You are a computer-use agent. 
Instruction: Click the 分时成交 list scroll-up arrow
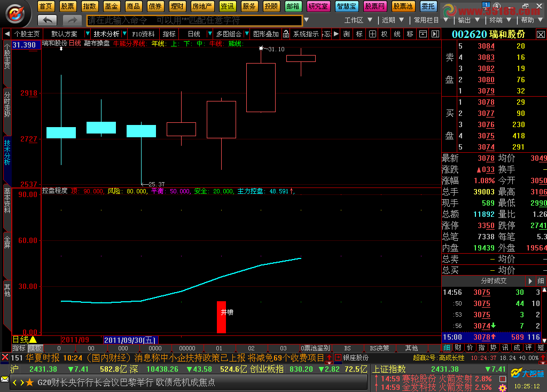coord(544,290)
